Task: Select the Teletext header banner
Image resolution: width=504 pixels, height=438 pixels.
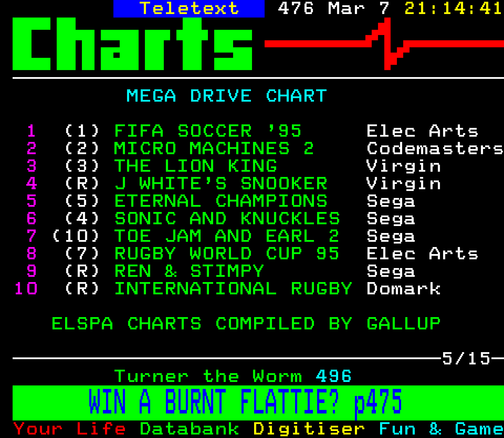Action: click(189, 9)
